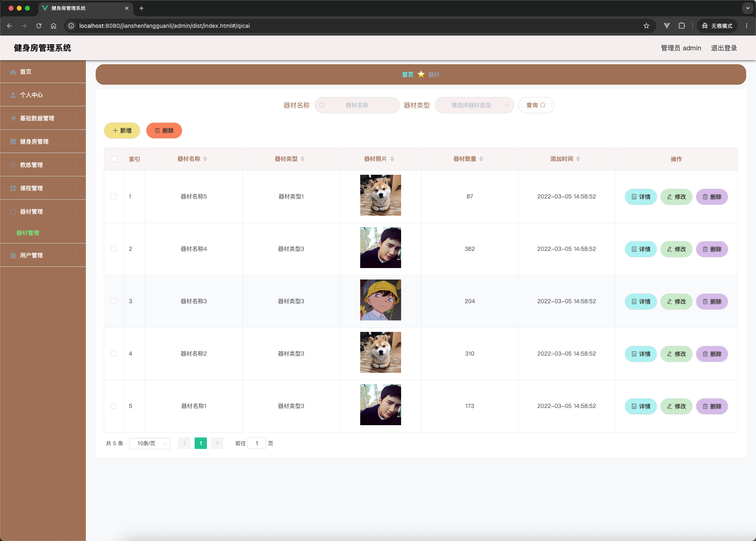The width and height of the screenshot is (756, 541).
Task: Click the browser back arrow
Action: click(x=9, y=26)
